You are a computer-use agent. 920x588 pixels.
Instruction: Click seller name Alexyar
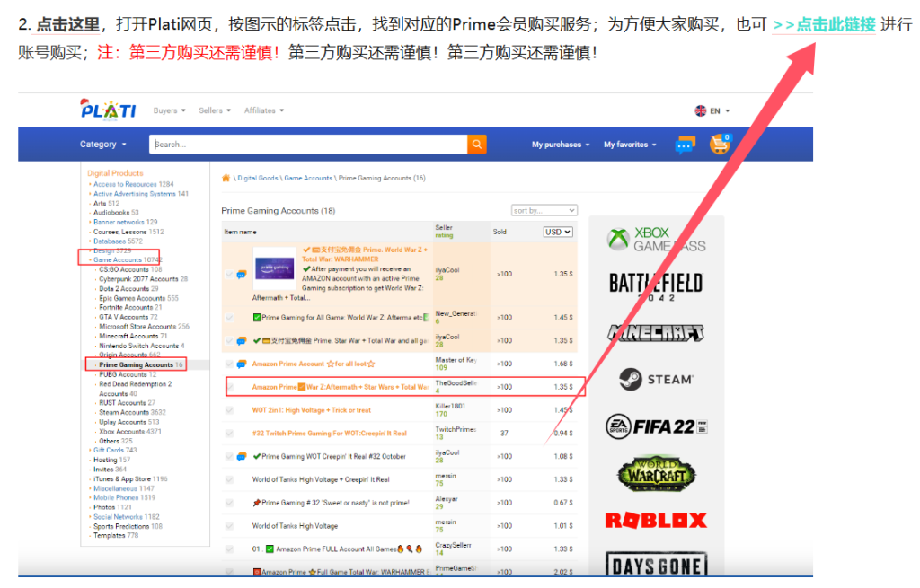tap(447, 499)
